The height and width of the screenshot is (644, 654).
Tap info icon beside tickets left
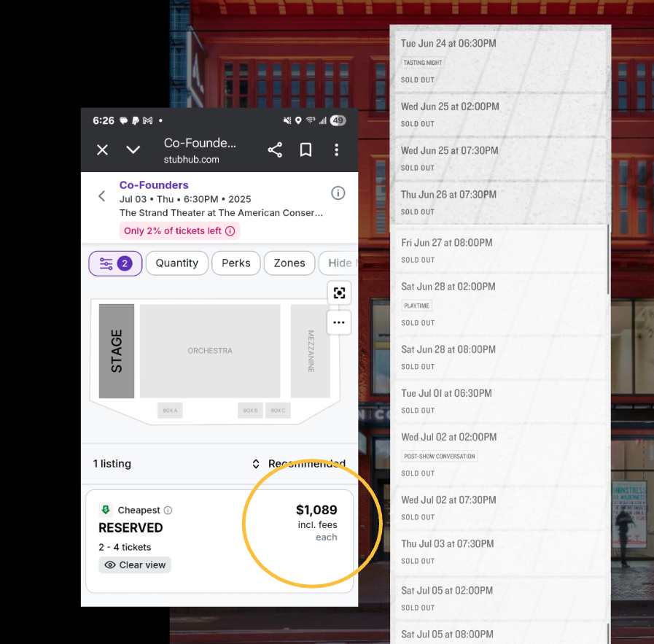(x=230, y=231)
